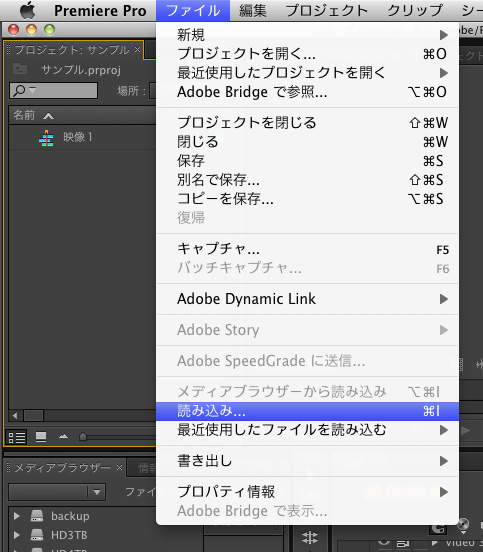This screenshot has height=552, width=483.
Task: Open the クリップ menu
Action: click(x=415, y=11)
